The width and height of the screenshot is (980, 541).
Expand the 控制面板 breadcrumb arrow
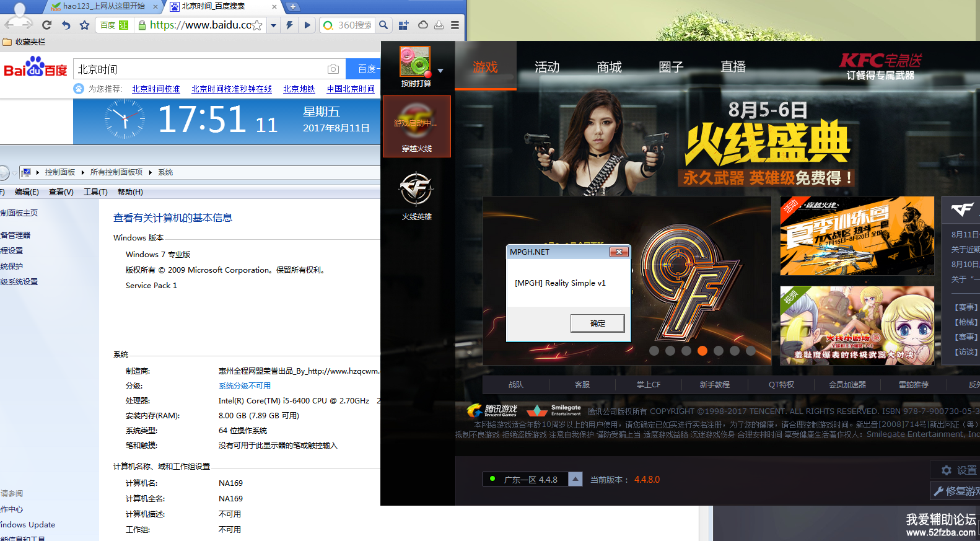pos(82,172)
